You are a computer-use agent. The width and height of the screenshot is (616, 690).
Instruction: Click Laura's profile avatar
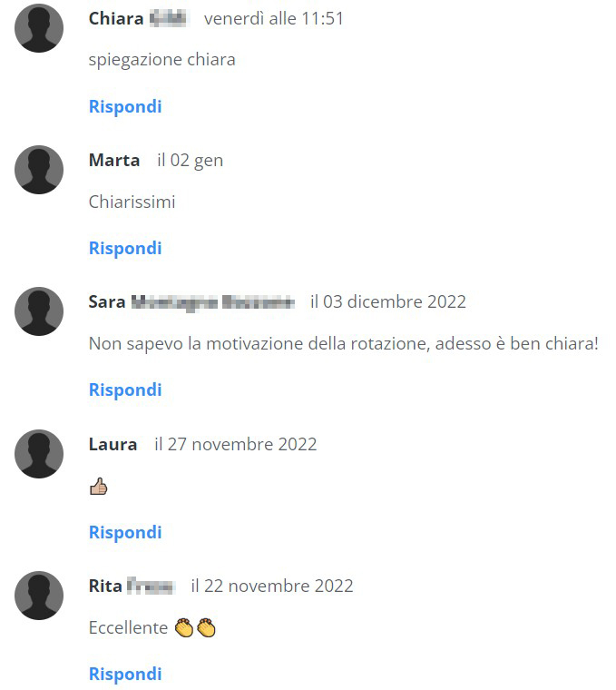[39, 454]
